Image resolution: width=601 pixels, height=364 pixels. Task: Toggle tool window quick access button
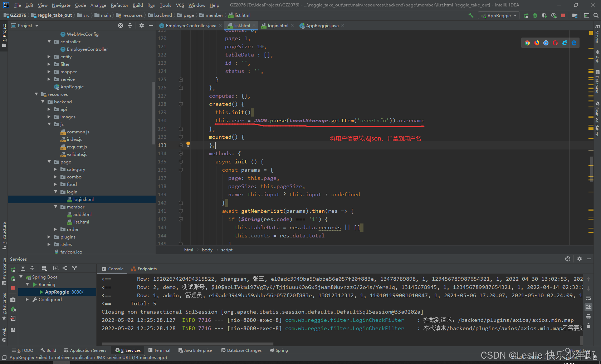click(x=4, y=357)
